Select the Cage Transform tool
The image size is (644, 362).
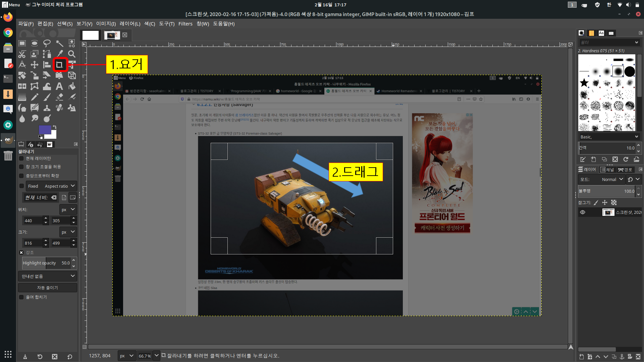(35, 86)
